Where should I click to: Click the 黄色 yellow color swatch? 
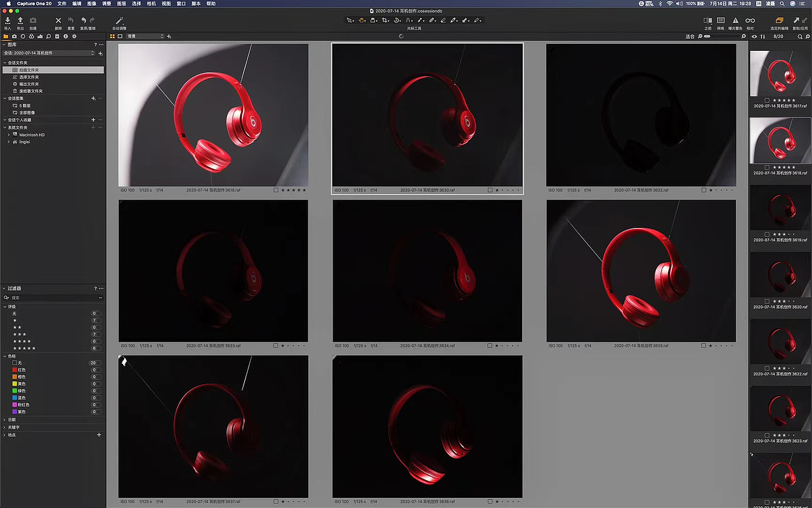(x=15, y=384)
